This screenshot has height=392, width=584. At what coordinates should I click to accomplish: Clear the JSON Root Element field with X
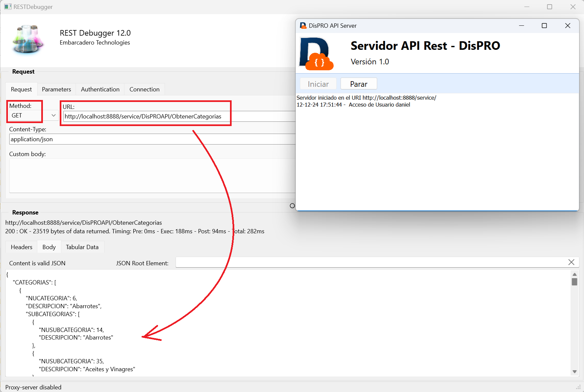click(x=571, y=262)
